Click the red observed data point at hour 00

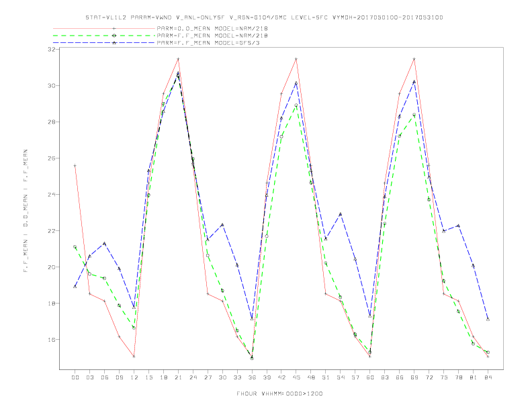click(x=75, y=165)
